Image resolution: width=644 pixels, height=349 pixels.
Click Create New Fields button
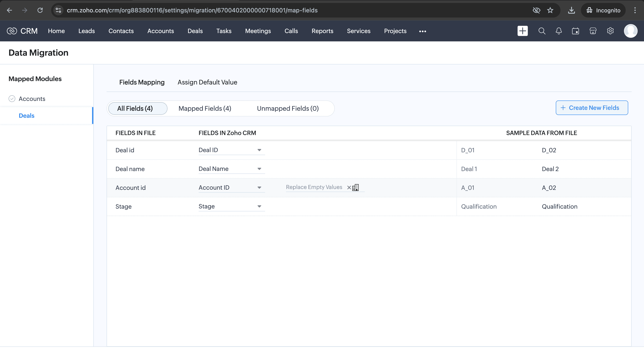pos(592,108)
